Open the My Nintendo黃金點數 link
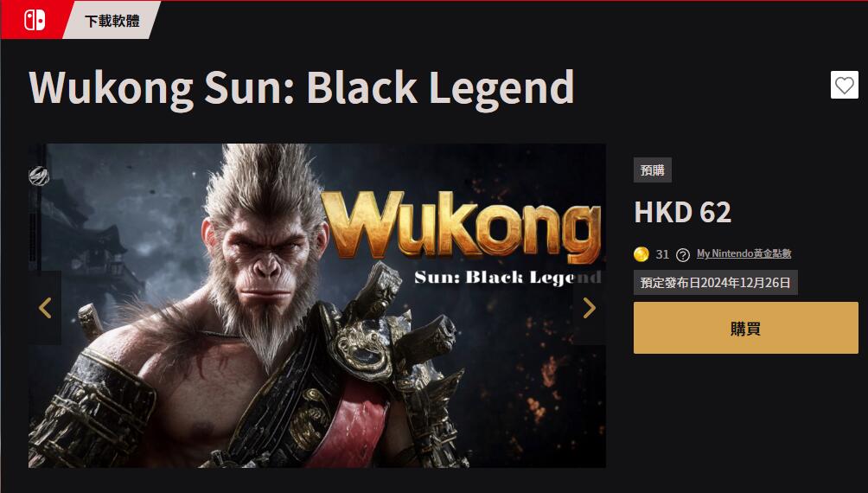Image resolution: width=868 pixels, height=493 pixels. [x=744, y=253]
